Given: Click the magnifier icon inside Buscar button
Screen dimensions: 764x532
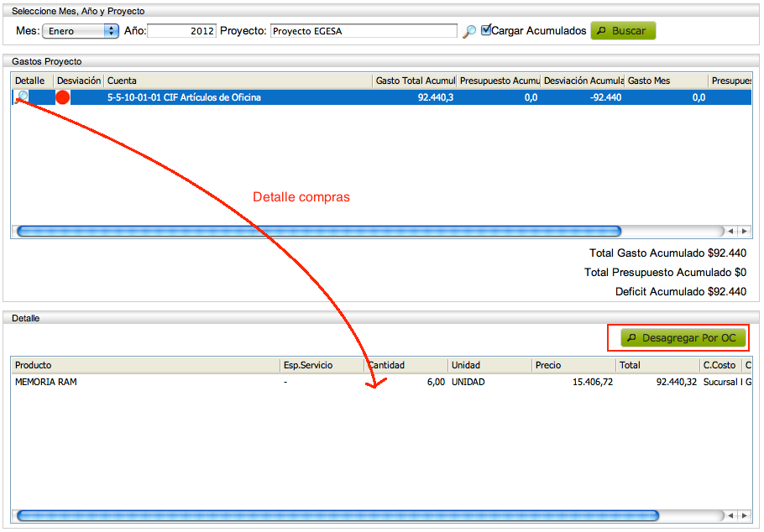Looking at the screenshot, I should click(602, 30).
